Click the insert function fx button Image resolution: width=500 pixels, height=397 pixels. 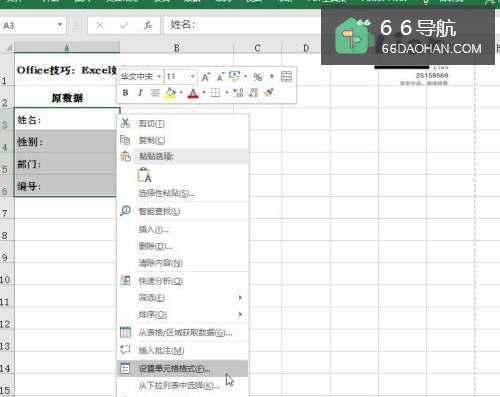pyautogui.click(x=148, y=25)
